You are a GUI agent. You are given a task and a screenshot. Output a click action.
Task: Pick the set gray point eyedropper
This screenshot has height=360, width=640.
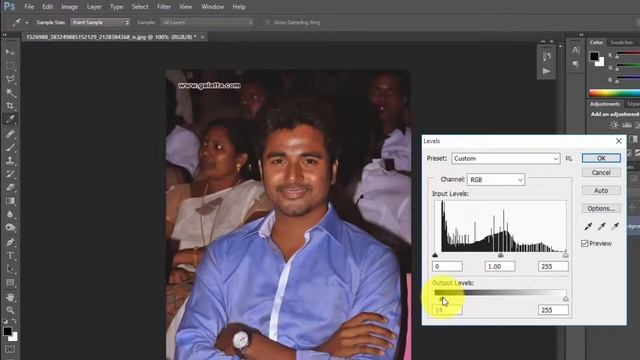click(602, 226)
